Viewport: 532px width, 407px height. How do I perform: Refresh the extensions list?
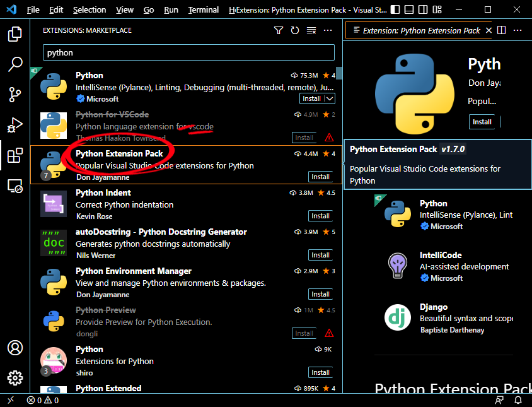[x=295, y=30]
